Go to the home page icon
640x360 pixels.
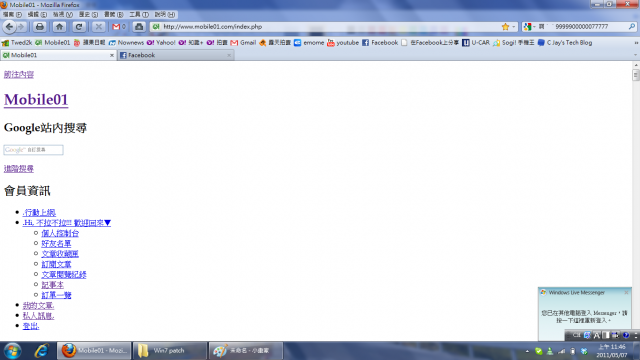click(x=60, y=27)
